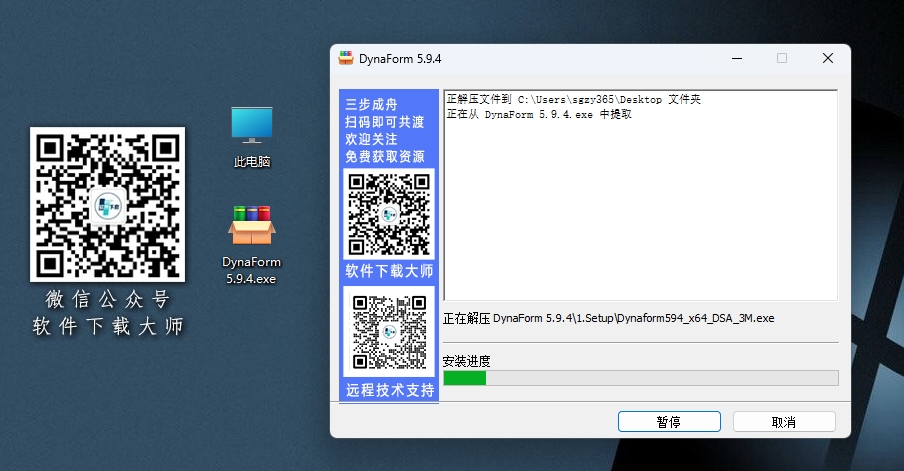Click the large desktop QR code above 微信公众号
Image resolution: width=904 pixels, height=471 pixels.
[x=108, y=205]
